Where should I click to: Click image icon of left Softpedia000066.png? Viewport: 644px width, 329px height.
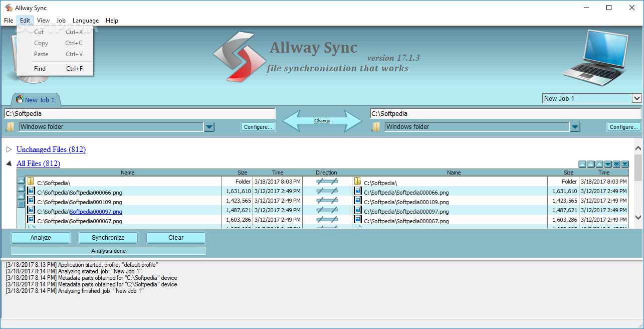[31, 191]
